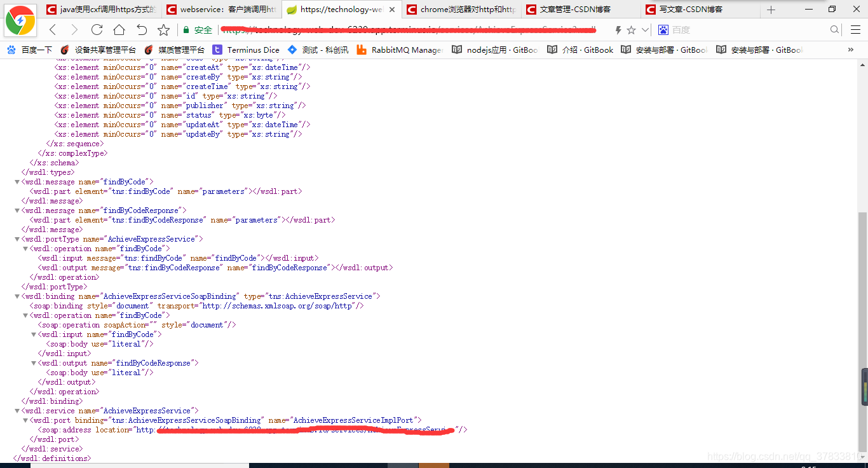The height and width of the screenshot is (468, 868).
Task: Collapse the wsdl:message findByCode node
Action: tap(17, 182)
